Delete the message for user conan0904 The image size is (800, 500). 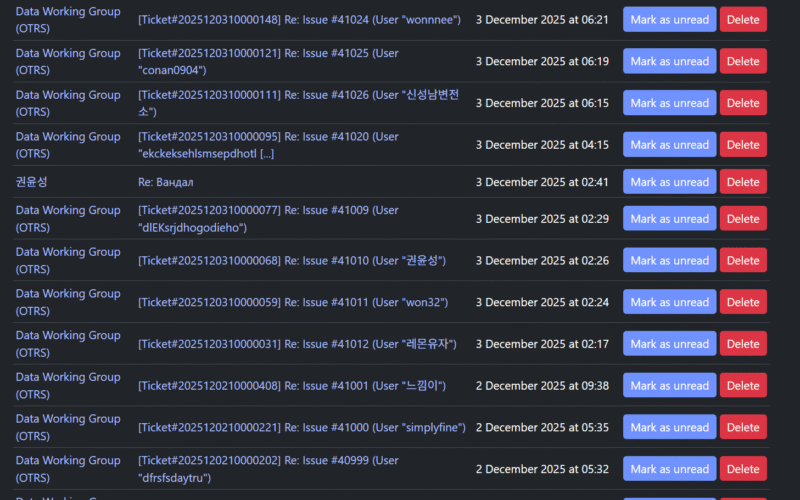click(x=743, y=61)
